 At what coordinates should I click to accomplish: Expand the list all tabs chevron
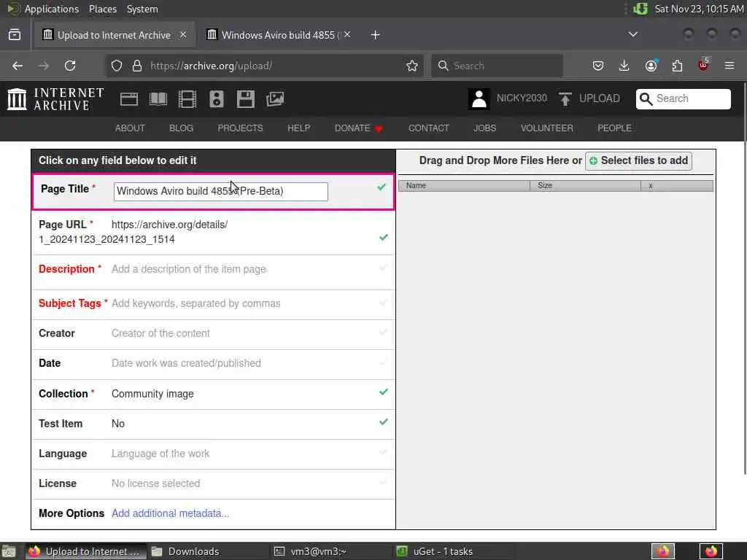[x=633, y=34]
